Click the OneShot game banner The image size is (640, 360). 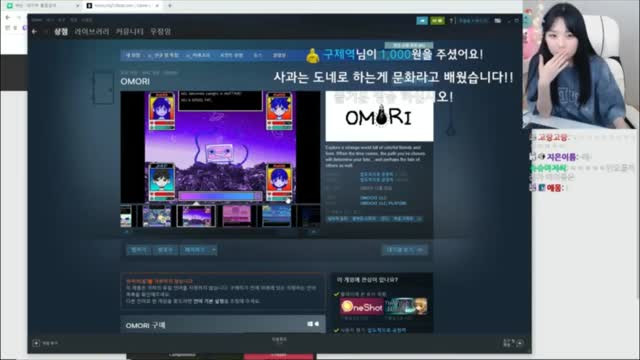[x=362, y=307]
